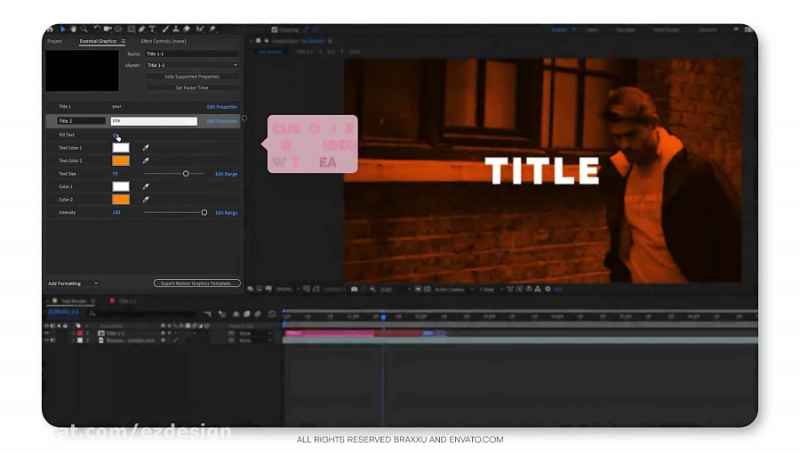Toggle the Fill Text checkbox
This screenshot has width=800, height=451.
[x=115, y=134]
